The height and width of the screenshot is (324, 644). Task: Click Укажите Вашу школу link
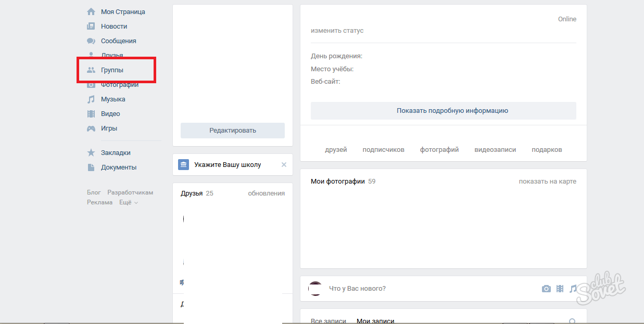click(x=228, y=164)
